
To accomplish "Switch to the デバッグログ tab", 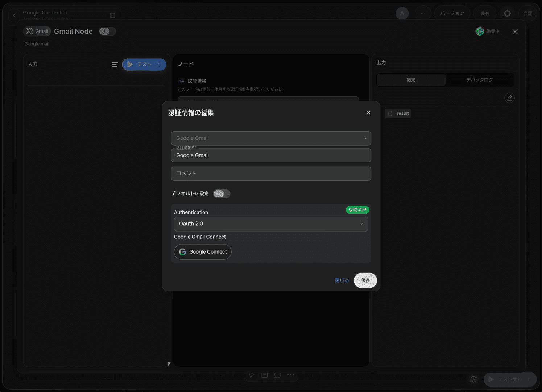I will coord(479,80).
